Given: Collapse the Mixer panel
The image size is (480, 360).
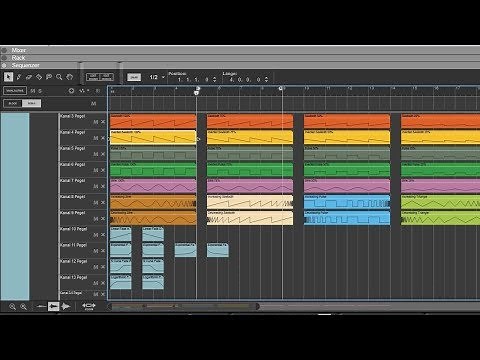Looking at the screenshot, I should pos(4,50).
